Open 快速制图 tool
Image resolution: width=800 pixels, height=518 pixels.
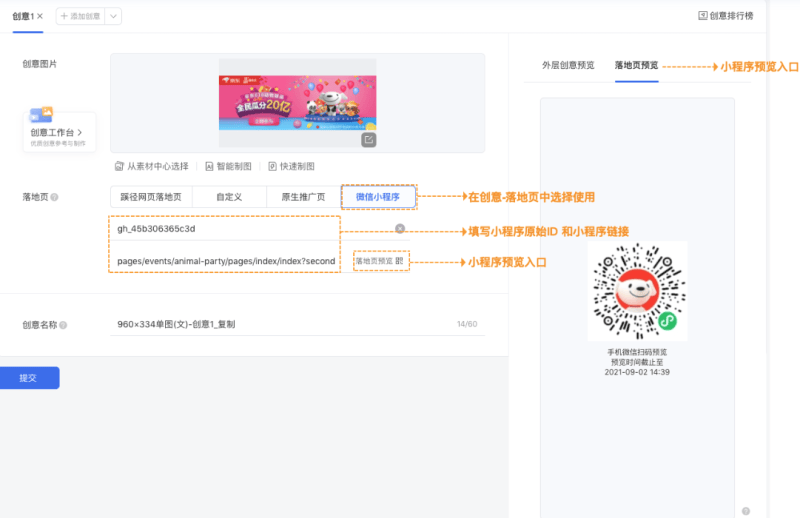[291, 166]
